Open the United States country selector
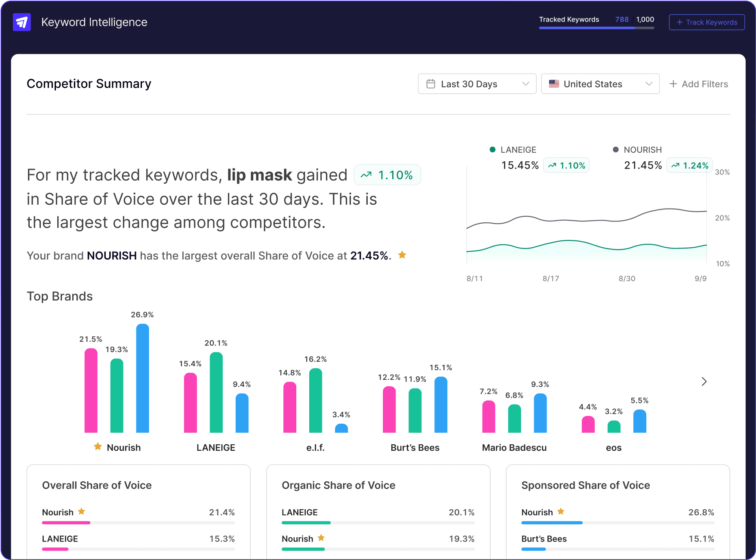Screen dimensions: 756x560 (x=600, y=84)
